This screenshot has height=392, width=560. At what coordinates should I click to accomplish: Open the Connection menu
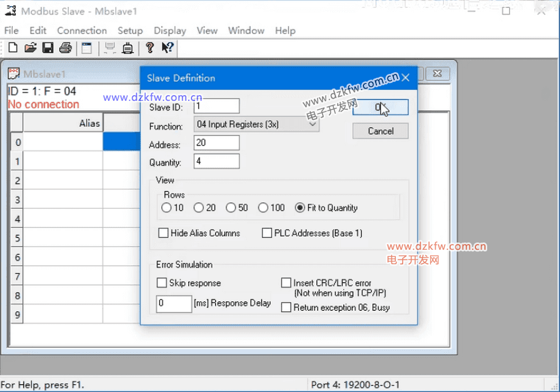82,31
